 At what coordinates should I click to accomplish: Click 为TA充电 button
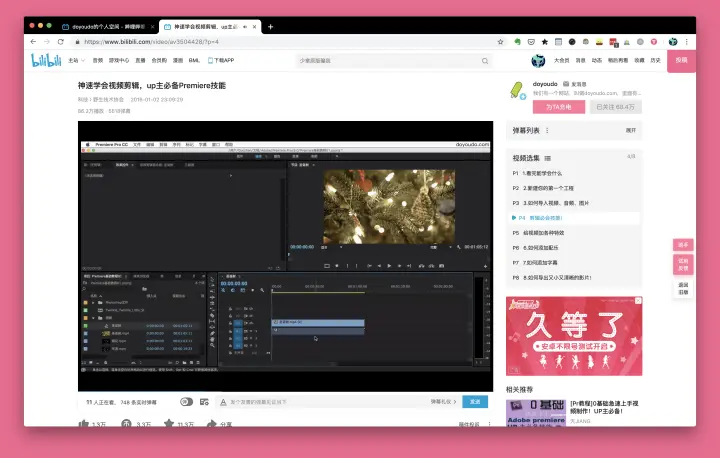pyautogui.click(x=559, y=107)
